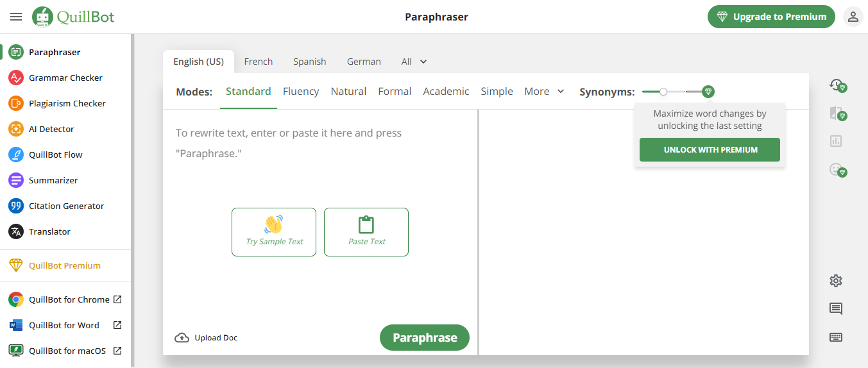Select the Academic mode

[446, 92]
